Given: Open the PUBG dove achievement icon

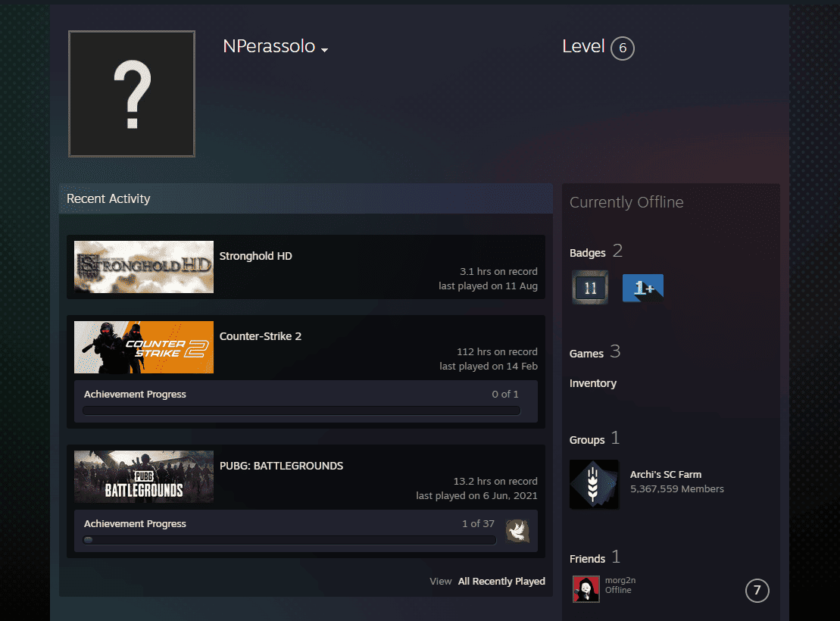Looking at the screenshot, I should [517, 531].
